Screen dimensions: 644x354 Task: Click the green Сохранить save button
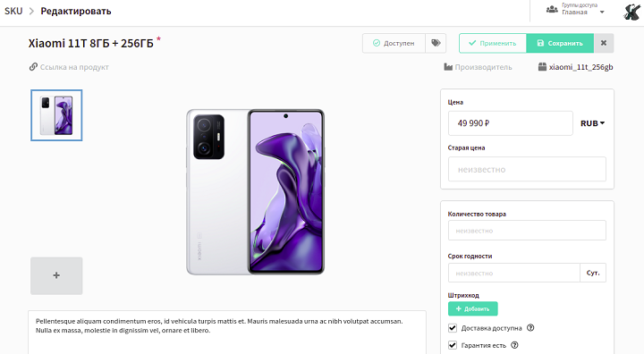(x=560, y=43)
